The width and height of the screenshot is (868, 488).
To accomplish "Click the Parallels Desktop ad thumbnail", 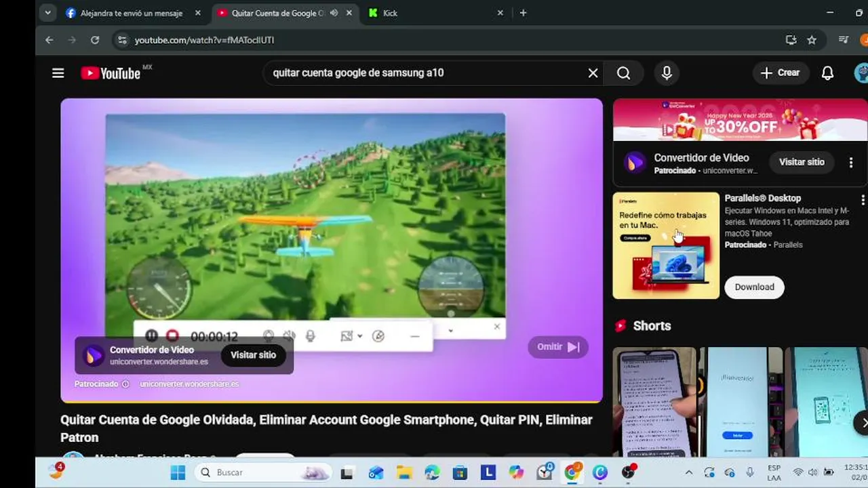I will click(x=666, y=245).
